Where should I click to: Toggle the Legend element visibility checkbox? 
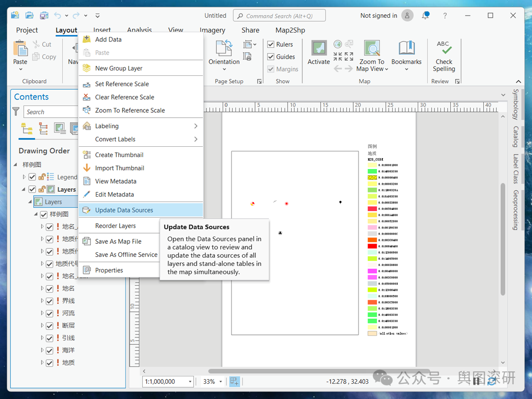pos(32,177)
